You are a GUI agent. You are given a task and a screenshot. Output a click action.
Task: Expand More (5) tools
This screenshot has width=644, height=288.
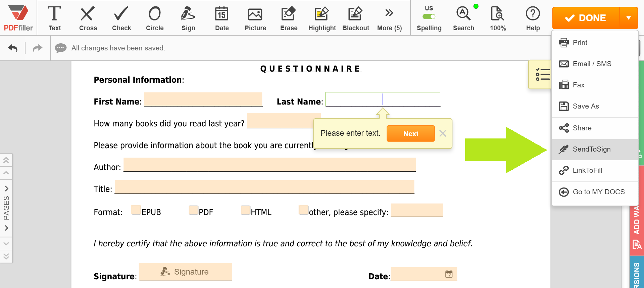coord(389,18)
